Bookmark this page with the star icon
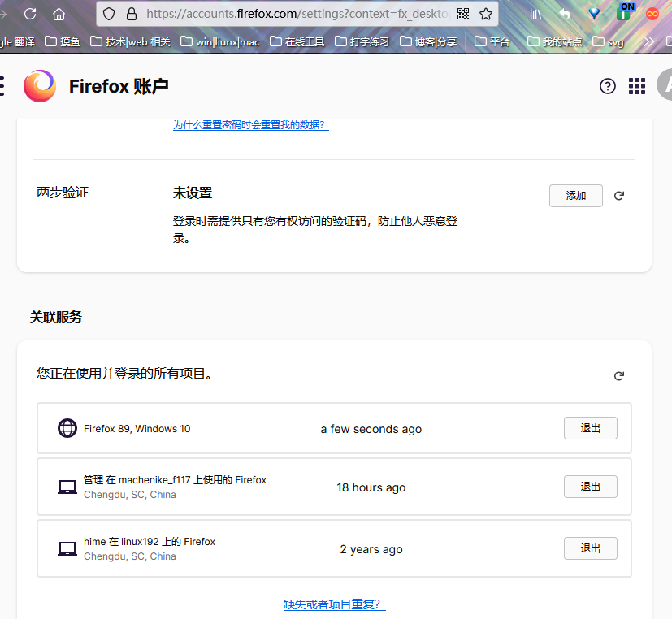Viewport: 672px width, 619px height. click(x=486, y=14)
